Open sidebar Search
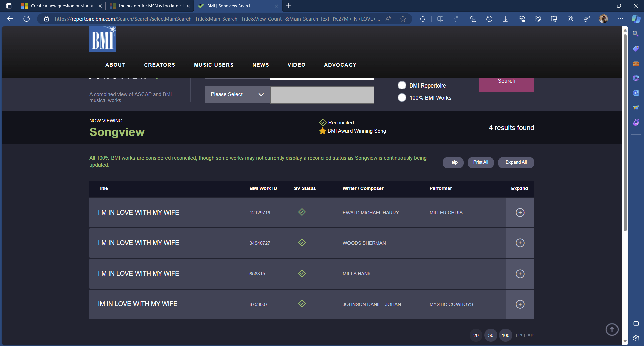Image resolution: width=644 pixels, height=346 pixels. [636, 34]
